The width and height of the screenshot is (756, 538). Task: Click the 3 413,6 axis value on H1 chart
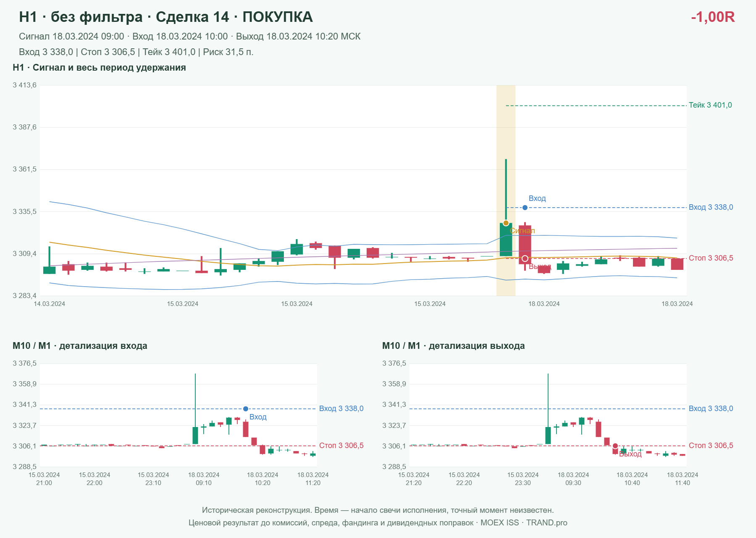25,85
